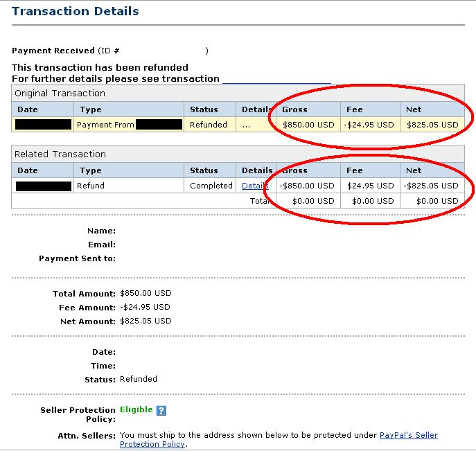Click Type header in Related Transaction table

(90, 170)
